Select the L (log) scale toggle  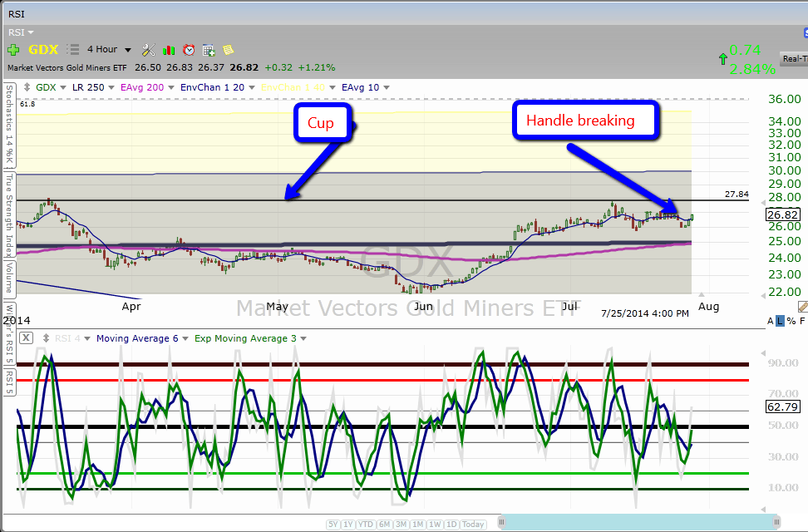point(781,321)
